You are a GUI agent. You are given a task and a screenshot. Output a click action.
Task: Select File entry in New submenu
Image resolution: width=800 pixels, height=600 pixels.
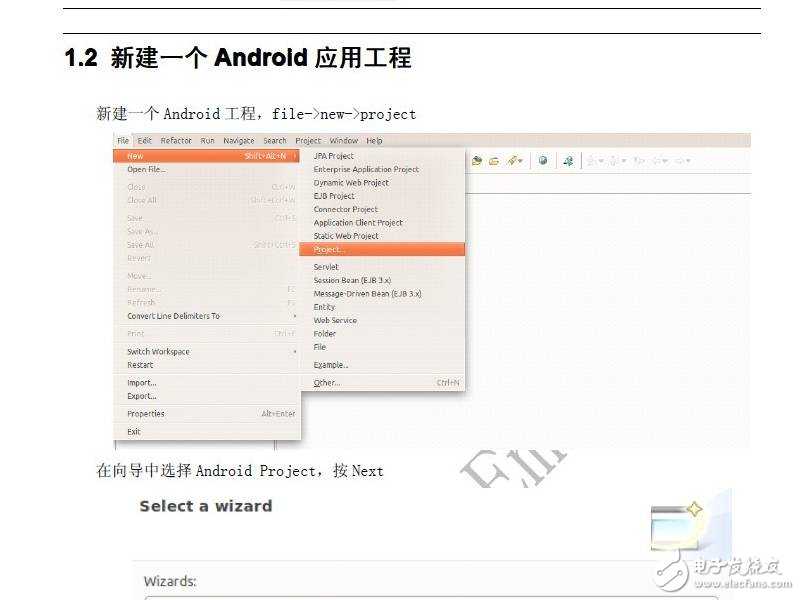click(x=319, y=347)
